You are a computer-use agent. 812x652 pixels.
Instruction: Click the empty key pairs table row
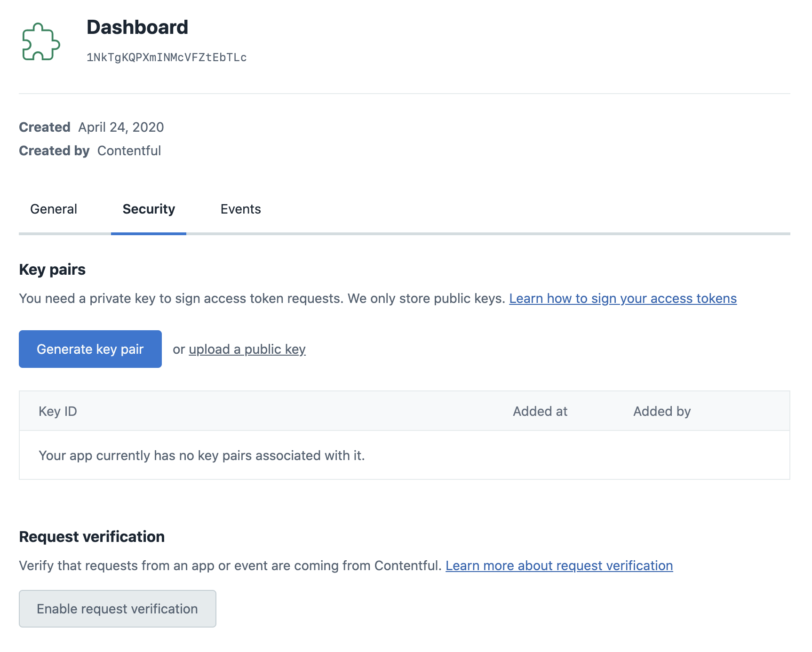point(202,455)
